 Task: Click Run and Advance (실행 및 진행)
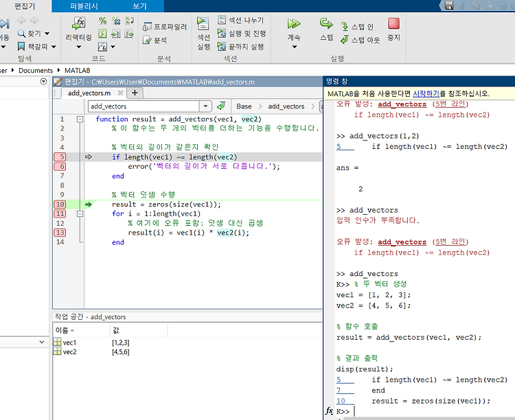coord(242,33)
